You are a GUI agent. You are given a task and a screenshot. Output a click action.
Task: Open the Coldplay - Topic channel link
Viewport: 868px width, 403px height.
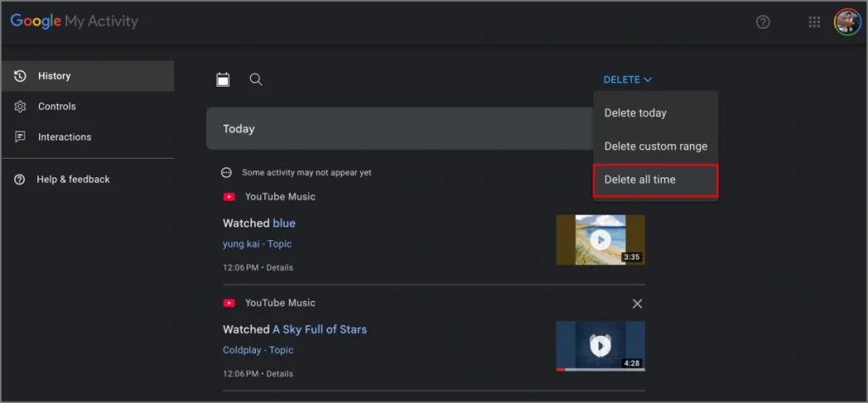(258, 350)
